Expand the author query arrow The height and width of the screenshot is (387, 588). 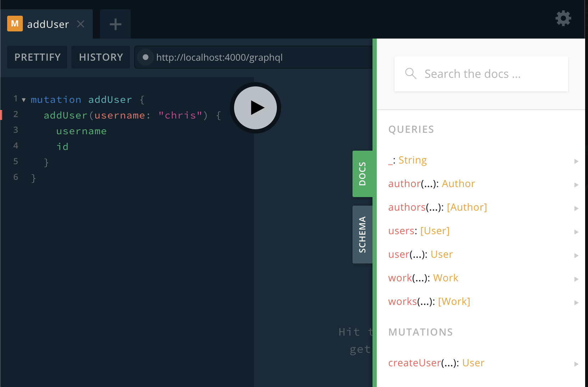coord(576,185)
